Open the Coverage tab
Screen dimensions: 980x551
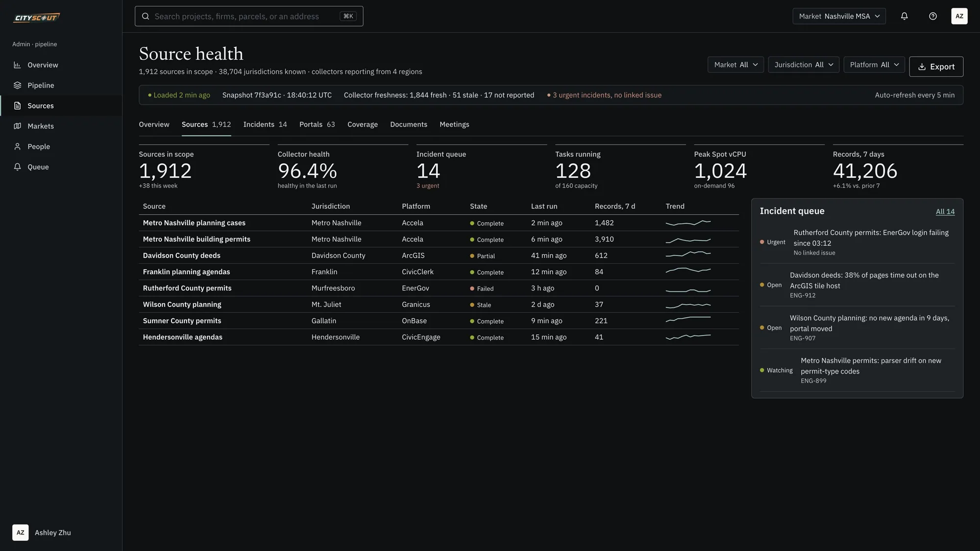tap(363, 124)
